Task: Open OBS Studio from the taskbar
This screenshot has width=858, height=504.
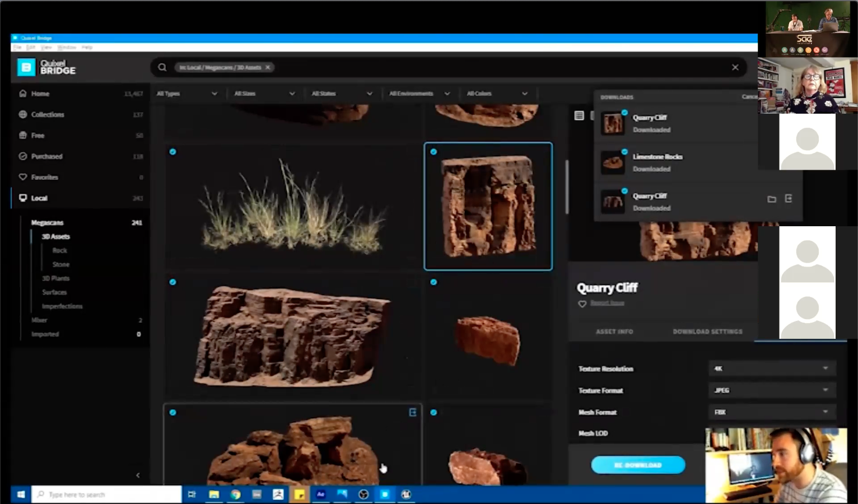Action: pos(363,494)
